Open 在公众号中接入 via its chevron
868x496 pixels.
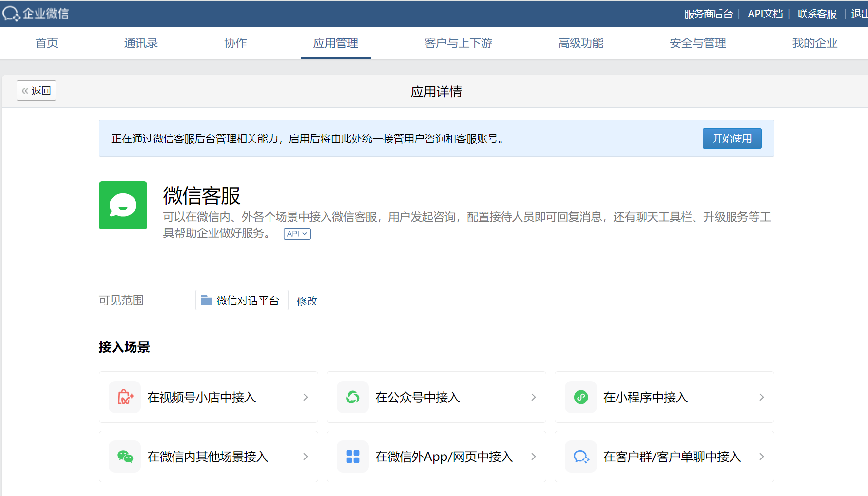click(x=534, y=397)
